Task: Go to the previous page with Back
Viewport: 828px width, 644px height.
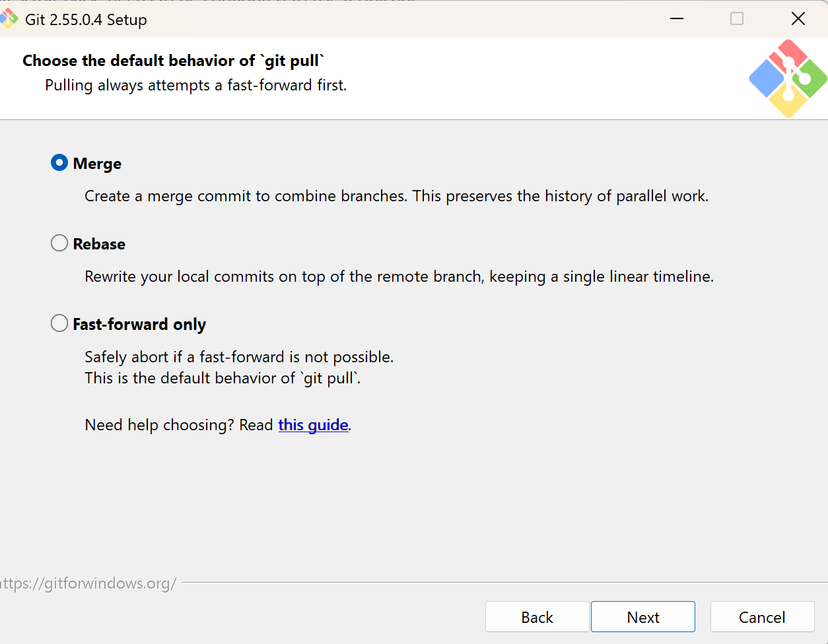Action: (x=537, y=617)
